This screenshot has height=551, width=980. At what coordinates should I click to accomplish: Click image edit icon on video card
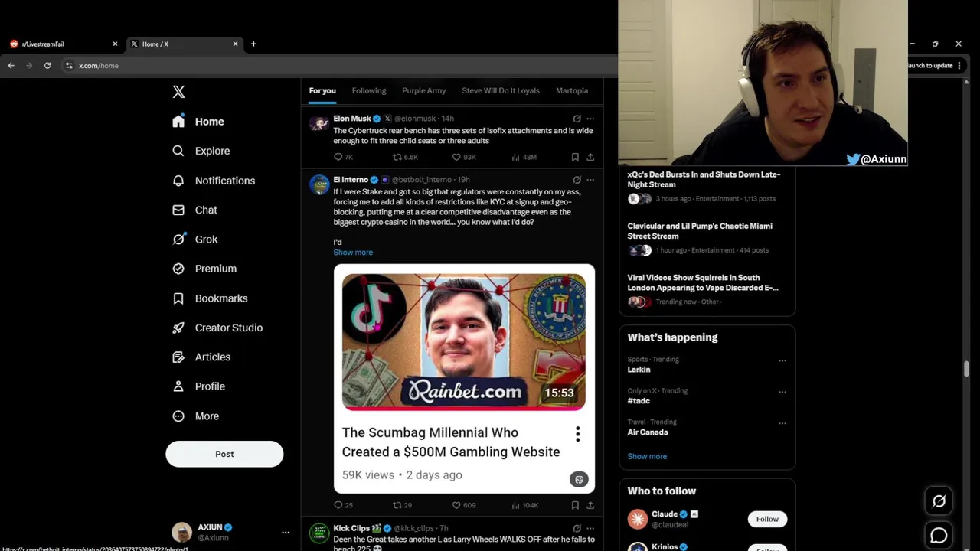[x=579, y=480]
